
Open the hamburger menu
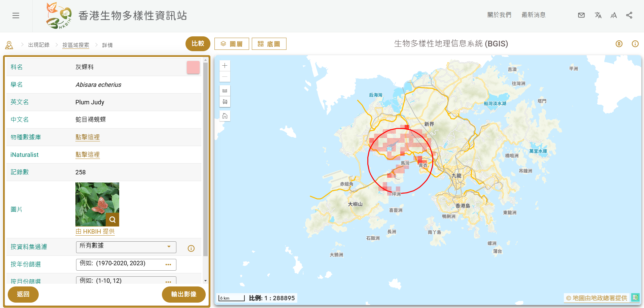pyautogui.click(x=16, y=15)
